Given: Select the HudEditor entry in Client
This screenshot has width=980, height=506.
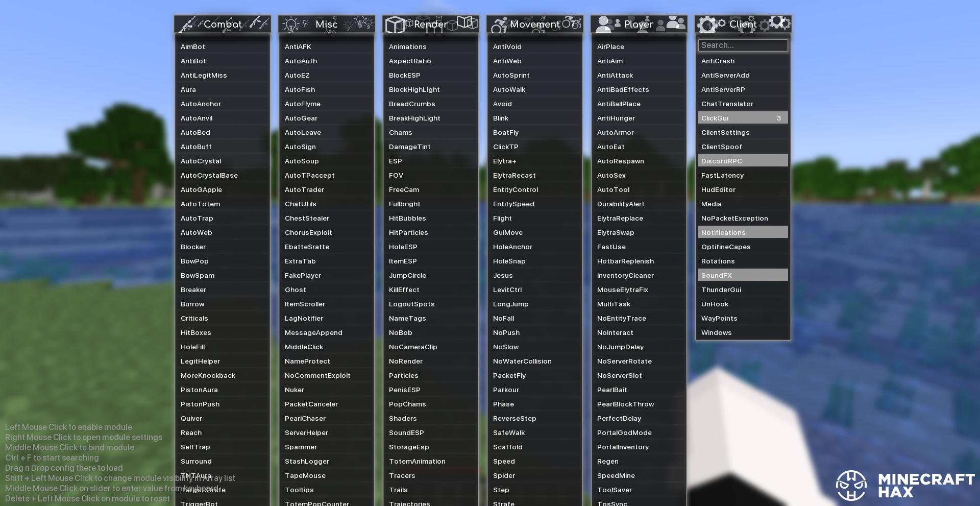Looking at the screenshot, I should click(718, 189).
